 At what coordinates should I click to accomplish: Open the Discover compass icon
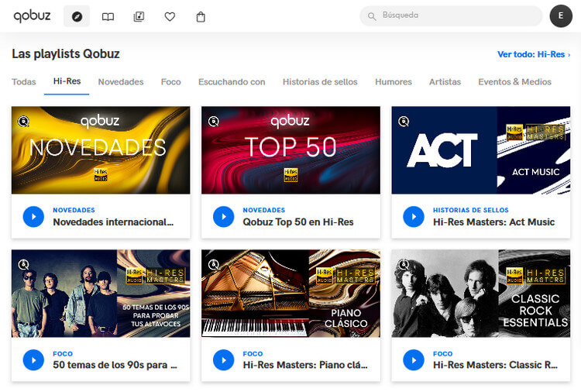(77, 16)
